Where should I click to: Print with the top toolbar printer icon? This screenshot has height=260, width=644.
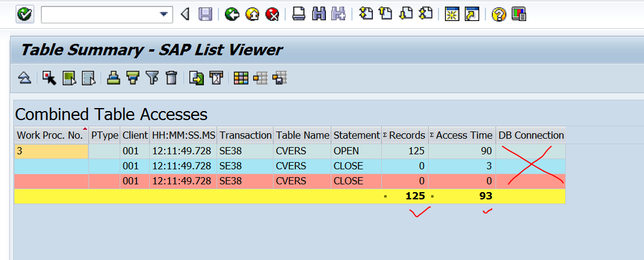pos(299,14)
